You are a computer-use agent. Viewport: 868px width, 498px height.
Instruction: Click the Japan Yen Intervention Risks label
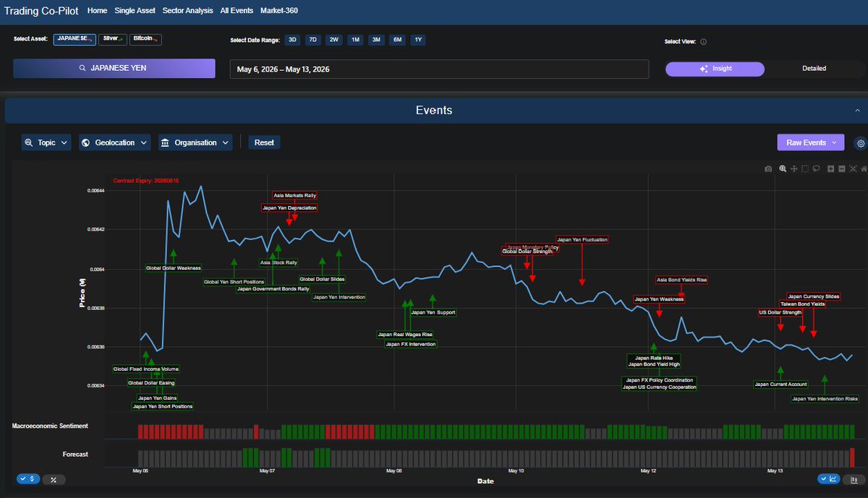(825, 398)
